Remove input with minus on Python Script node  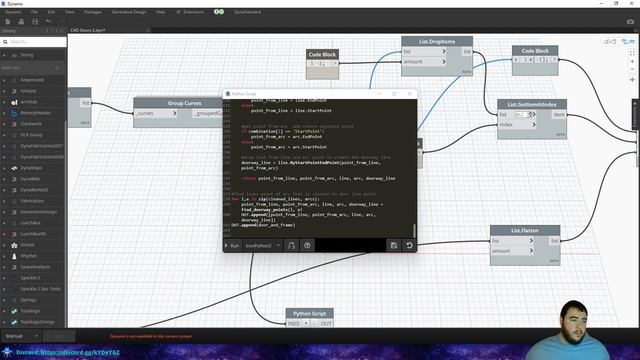click(313, 323)
